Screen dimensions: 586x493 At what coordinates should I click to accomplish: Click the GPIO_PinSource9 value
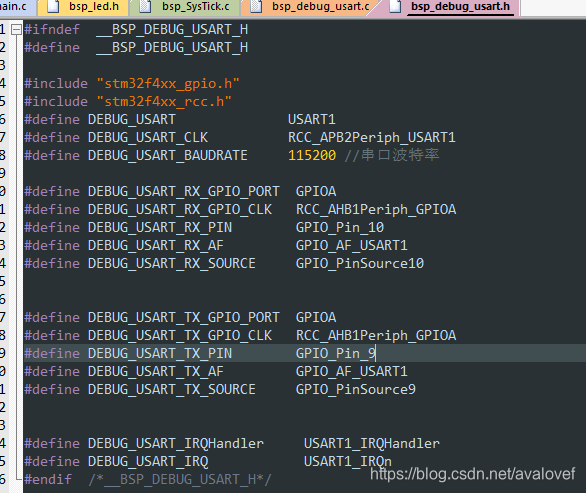(x=355, y=389)
